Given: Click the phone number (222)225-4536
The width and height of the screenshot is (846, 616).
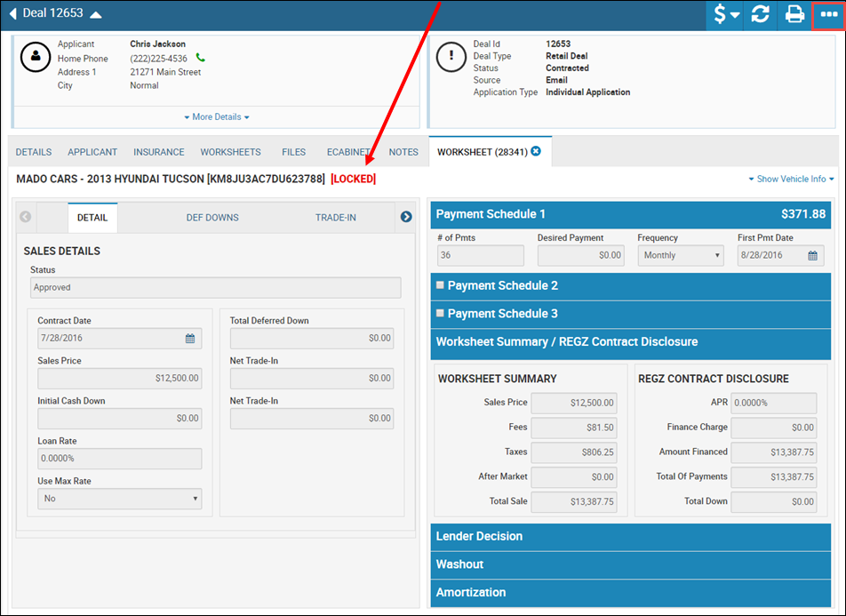Looking at the screenshot, I should (x=158, y=59).
